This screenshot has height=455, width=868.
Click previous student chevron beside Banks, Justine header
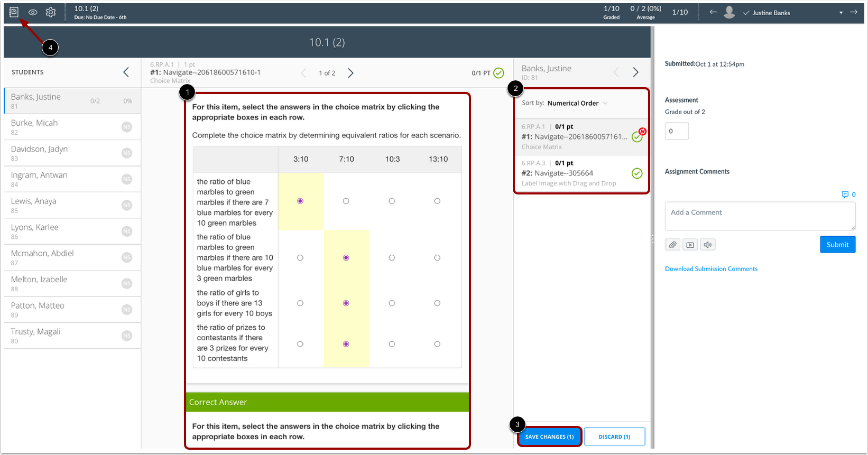click(616, 72)
